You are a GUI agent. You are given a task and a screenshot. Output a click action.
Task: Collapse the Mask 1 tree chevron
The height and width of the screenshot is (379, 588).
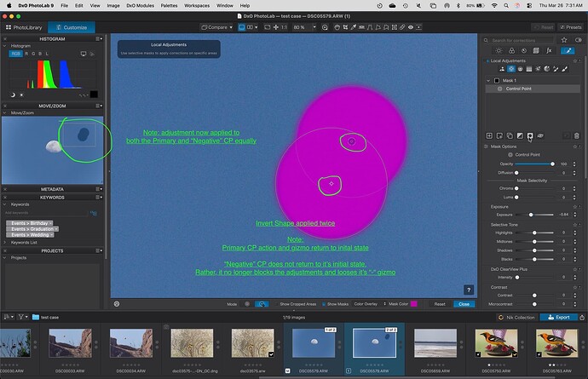click(x=488, y=81)
